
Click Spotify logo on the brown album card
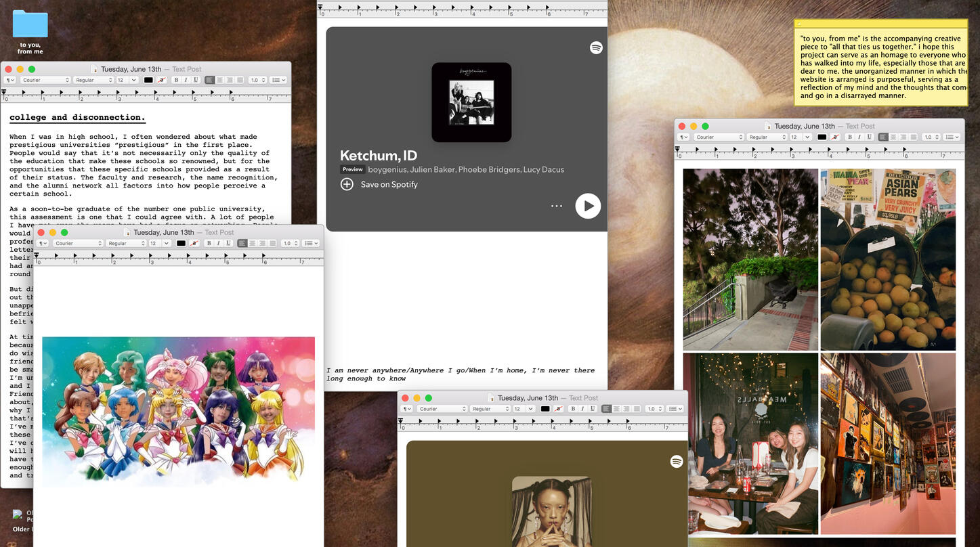point(676,461)
